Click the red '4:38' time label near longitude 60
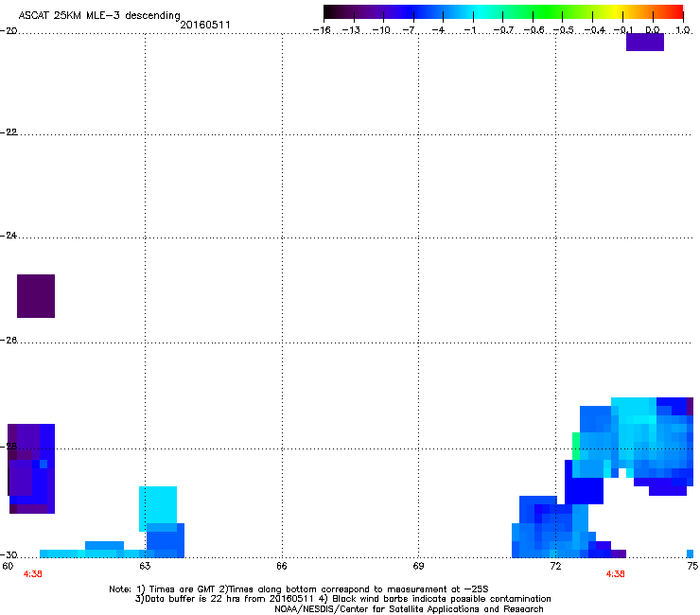Image resolution: width=700 pixels, height=615 pixels. coord(32,574)
